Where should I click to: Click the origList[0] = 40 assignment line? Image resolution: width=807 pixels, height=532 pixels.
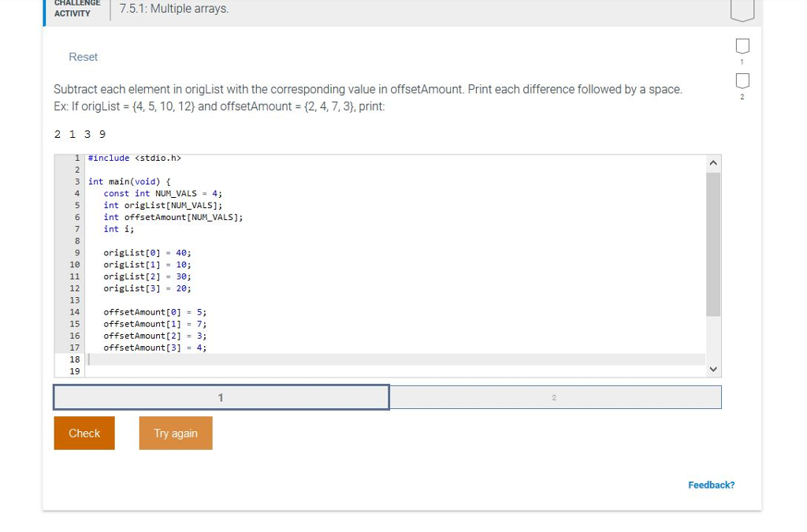147,252
